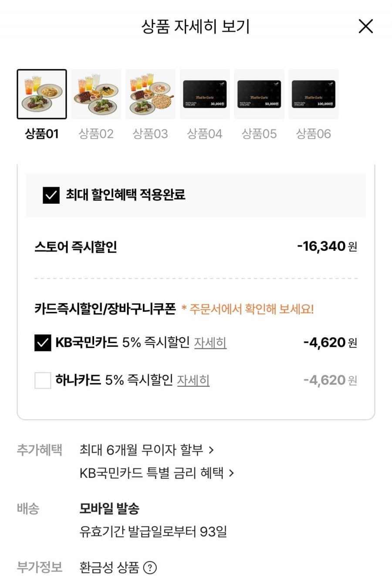Choose the 30,000원 gift card thumbnail
The height and width of the screenshot is (587, 392).
pyautogui.click(x=205, y=94)
